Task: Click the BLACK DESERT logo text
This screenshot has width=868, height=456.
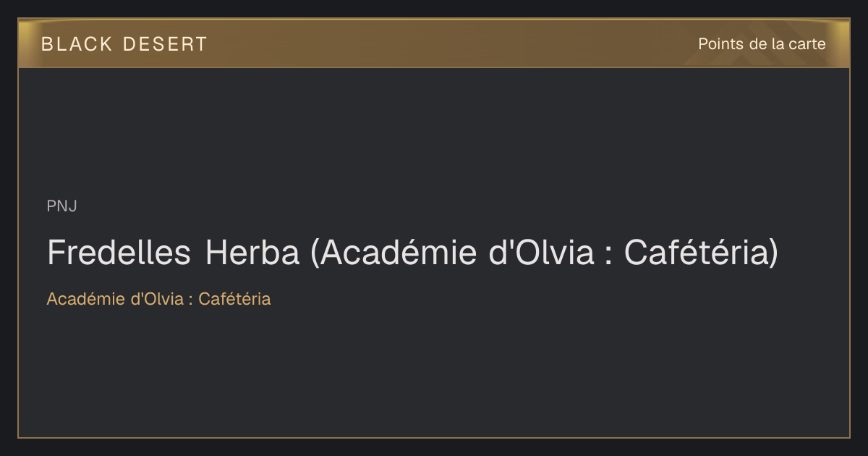Action: [x=124, y=44]
